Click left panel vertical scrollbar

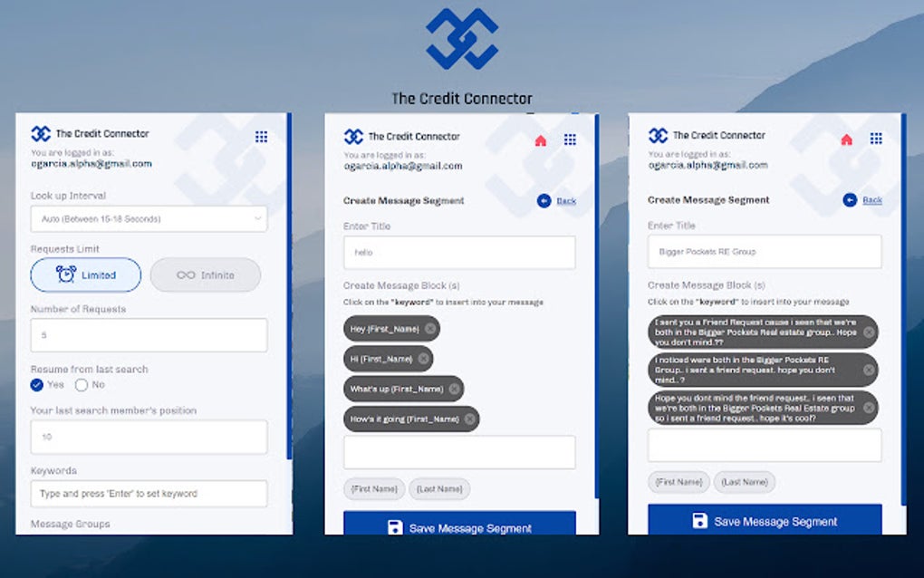289,285
